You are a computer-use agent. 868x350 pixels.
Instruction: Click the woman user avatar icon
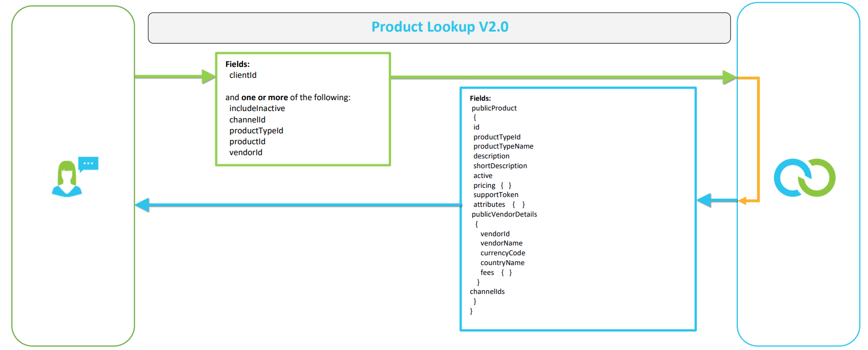click(x=66, y=179)
